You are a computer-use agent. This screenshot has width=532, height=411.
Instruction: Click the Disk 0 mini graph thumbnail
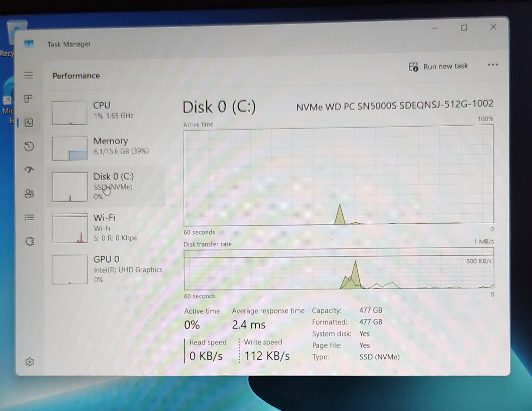pyautogui.click(x=70, y=187)
